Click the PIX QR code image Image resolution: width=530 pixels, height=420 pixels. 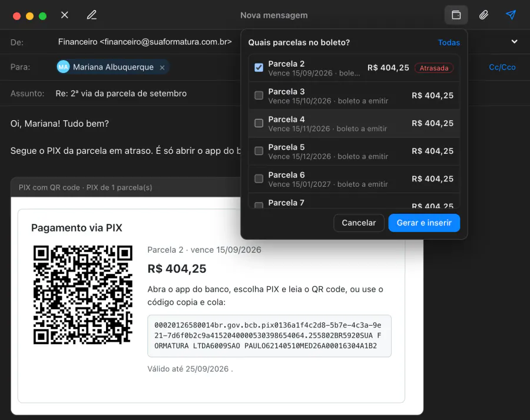[x=83, y=295]
